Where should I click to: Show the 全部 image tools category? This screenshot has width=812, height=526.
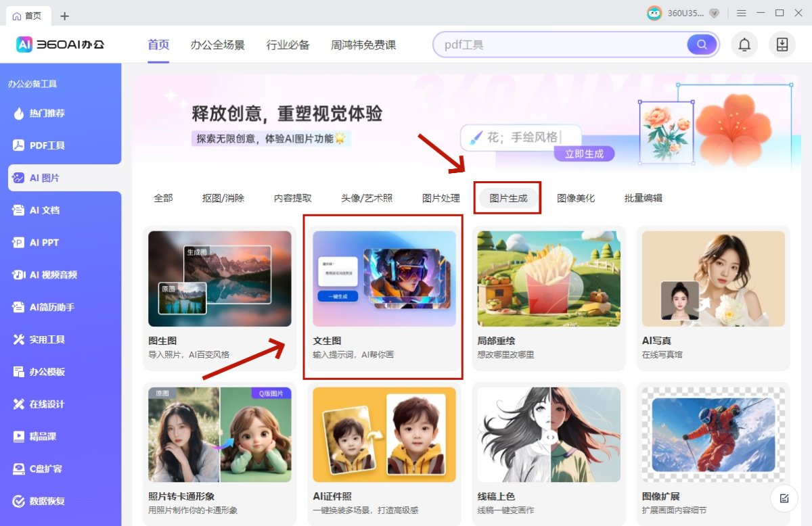click(x=163, y=198)
